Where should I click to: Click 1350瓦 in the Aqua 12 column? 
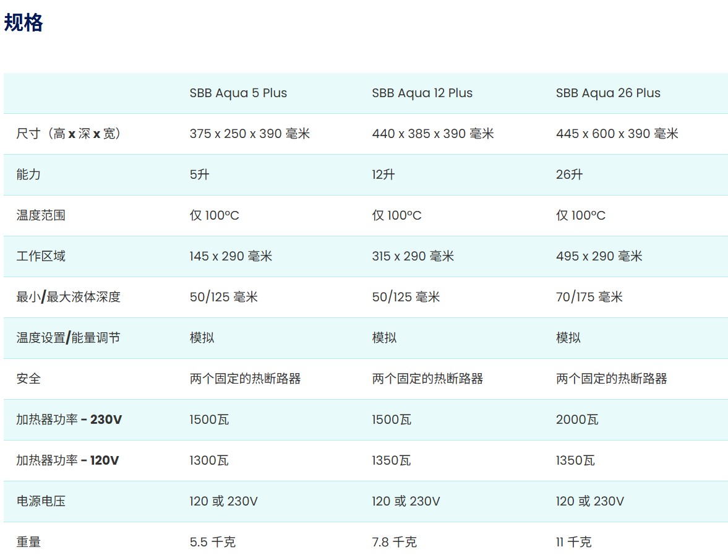coord(392,460)
